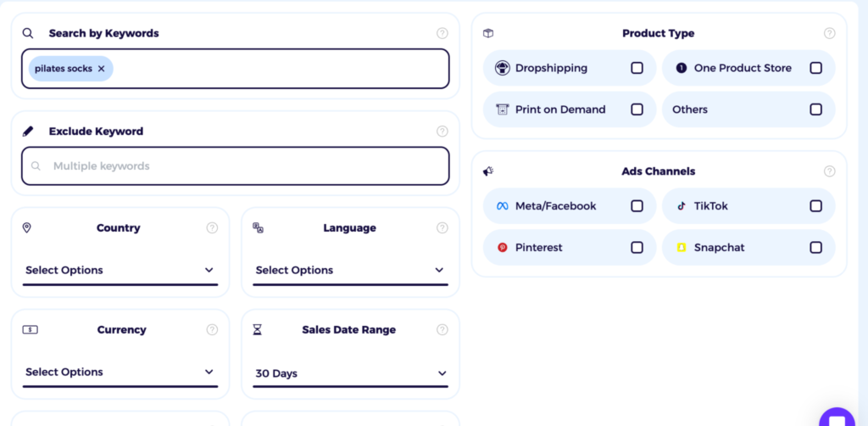Open the purple chat widget button
868x426 pixels.
(x=837, y=417)
